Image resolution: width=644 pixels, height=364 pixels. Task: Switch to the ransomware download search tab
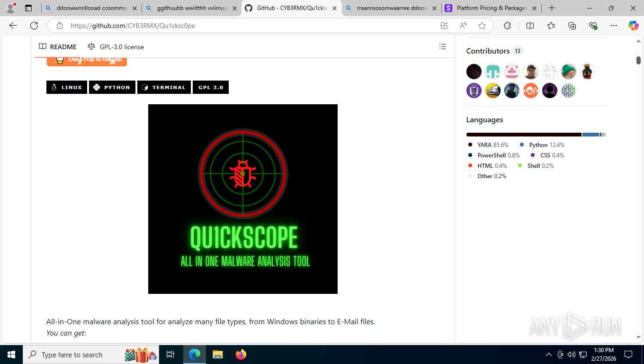tap(392, 8)
